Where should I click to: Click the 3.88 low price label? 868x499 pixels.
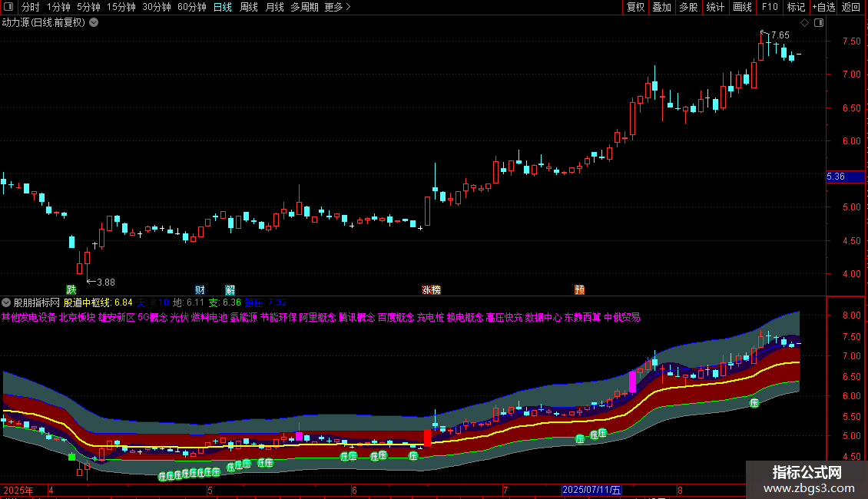pos(106,283)
